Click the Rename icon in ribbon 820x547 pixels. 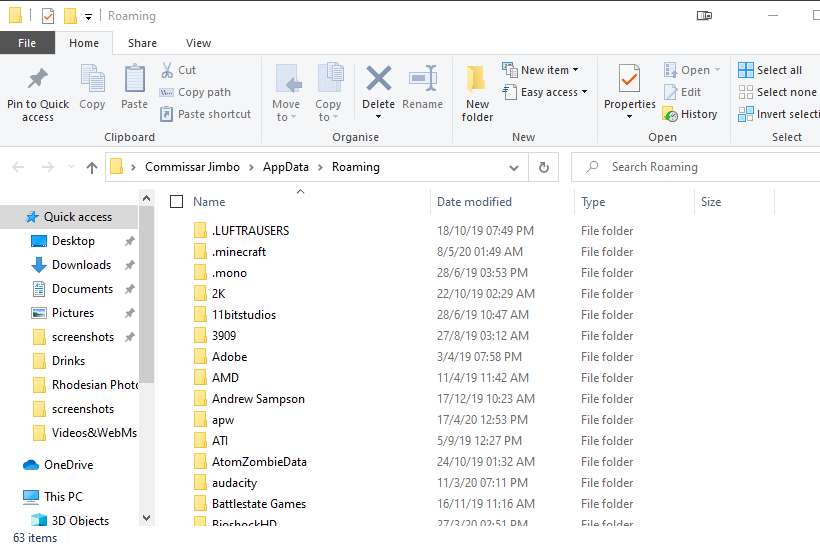pyautogui.click(x=423, y=78)
